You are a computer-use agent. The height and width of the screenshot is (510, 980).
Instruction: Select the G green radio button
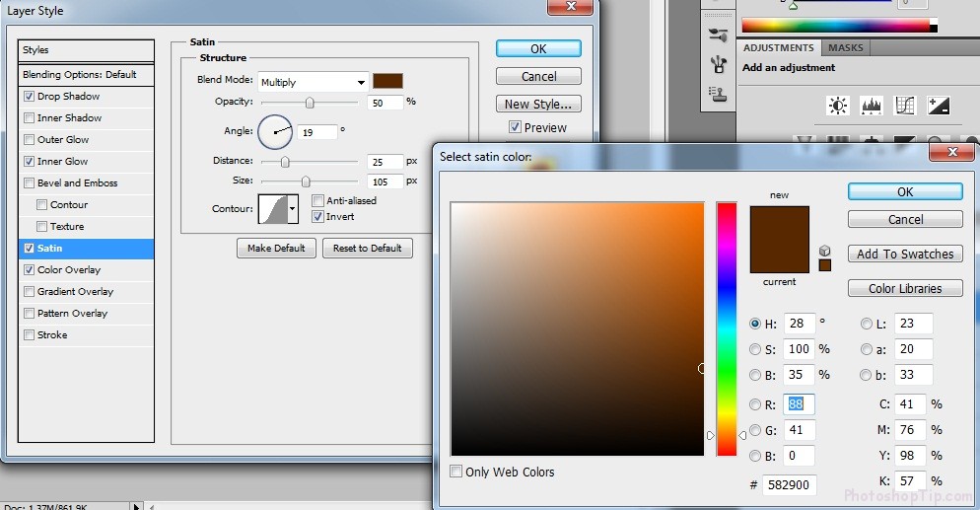tap(755, 430)
